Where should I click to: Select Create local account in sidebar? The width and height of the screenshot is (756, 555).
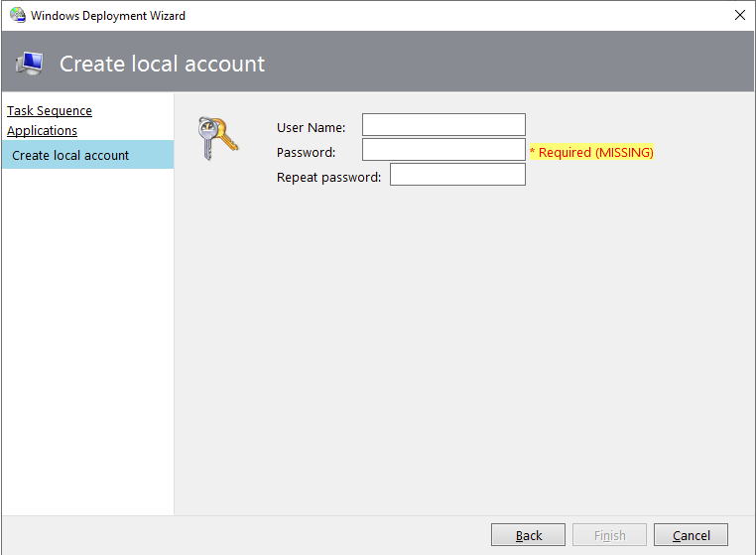click(x=87, y=155)
